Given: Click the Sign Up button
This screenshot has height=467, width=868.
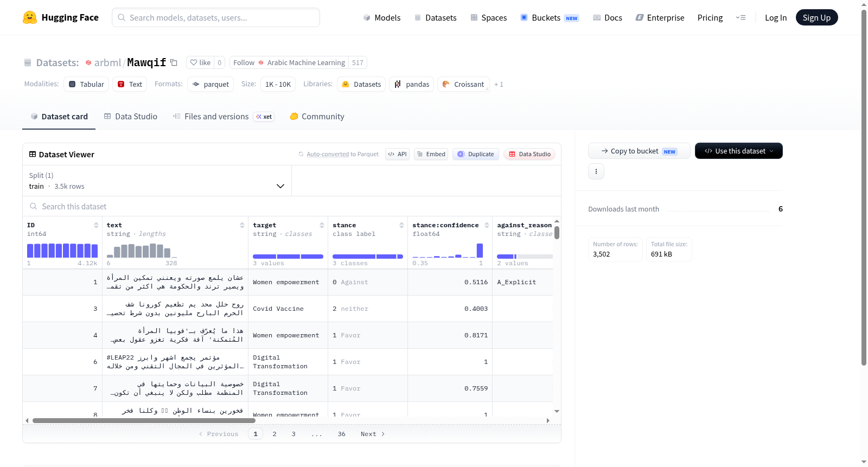Looking at the screenshot, I should (x=816, y=17).
